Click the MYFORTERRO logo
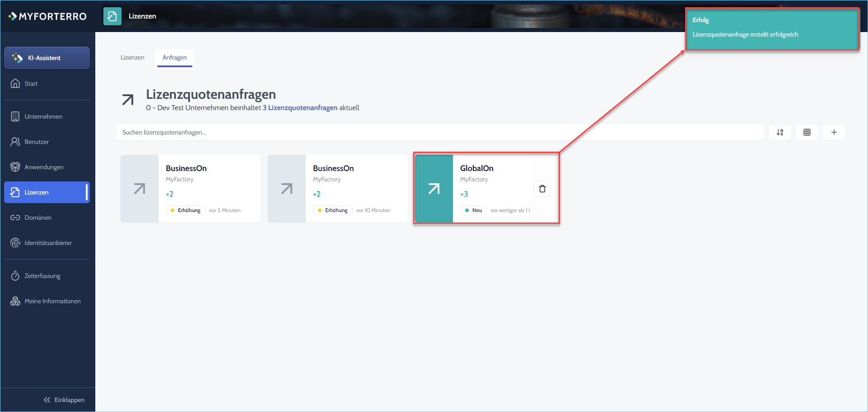868x412 pixels. click(47, 16)
